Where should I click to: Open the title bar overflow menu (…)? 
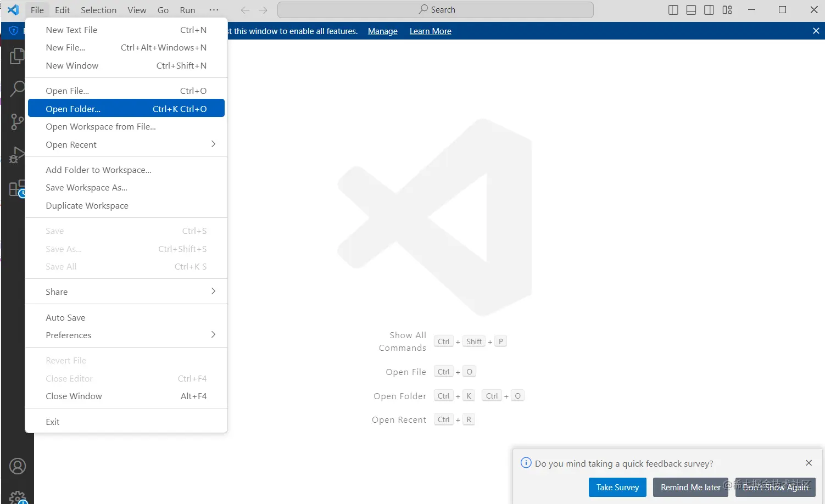pyautogui.click(x=214, y=10)
